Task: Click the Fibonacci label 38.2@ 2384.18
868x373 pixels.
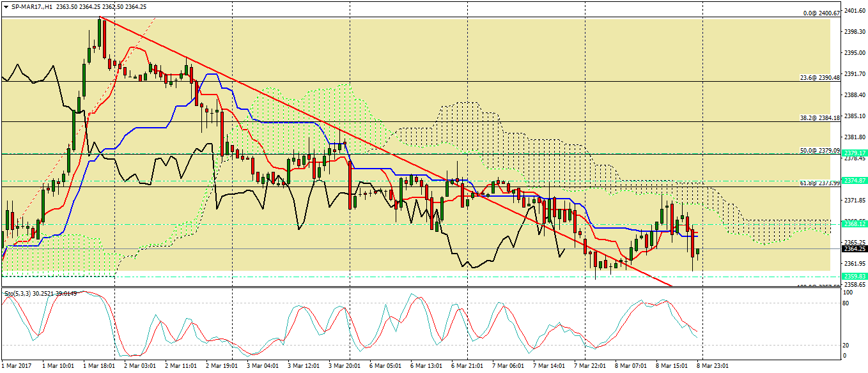Action: (819, 118)
